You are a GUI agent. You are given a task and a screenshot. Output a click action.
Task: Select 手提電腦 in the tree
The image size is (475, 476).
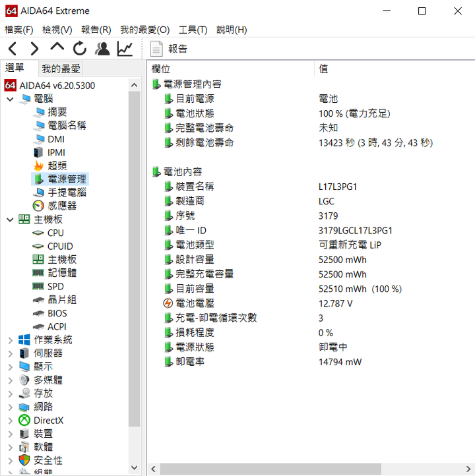tap(67, 193)
